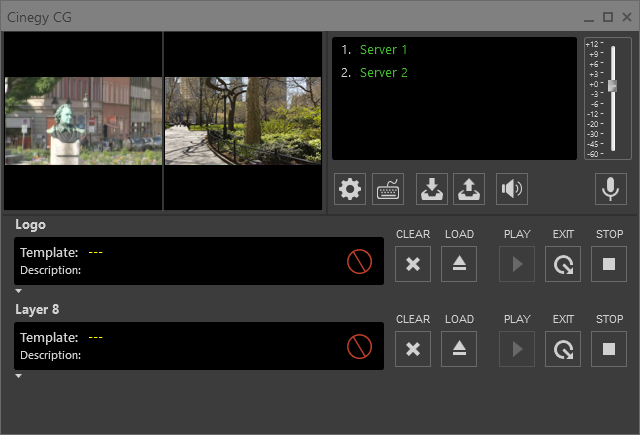
Task: Select Server 2 in the list
Action: pyautogui.click(x=384, y=73)
